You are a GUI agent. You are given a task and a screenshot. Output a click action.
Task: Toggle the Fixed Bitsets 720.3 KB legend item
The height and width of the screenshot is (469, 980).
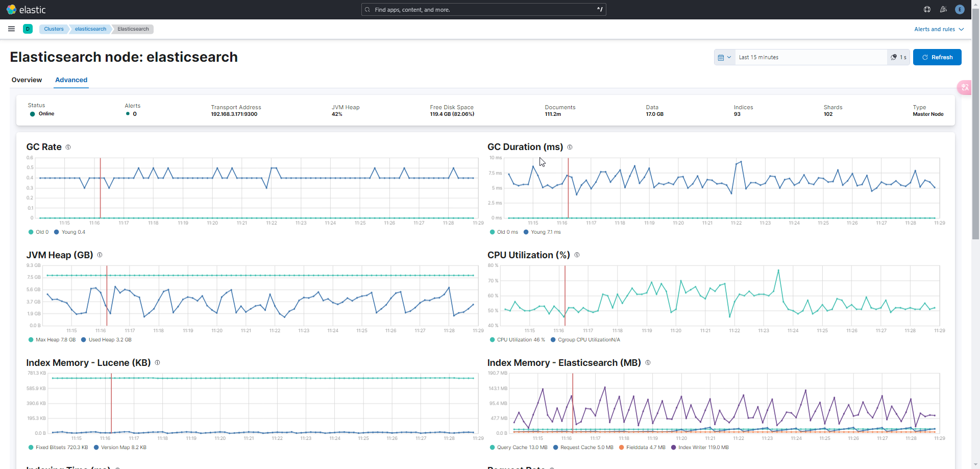pyautogui.click(x=58, y=448)
